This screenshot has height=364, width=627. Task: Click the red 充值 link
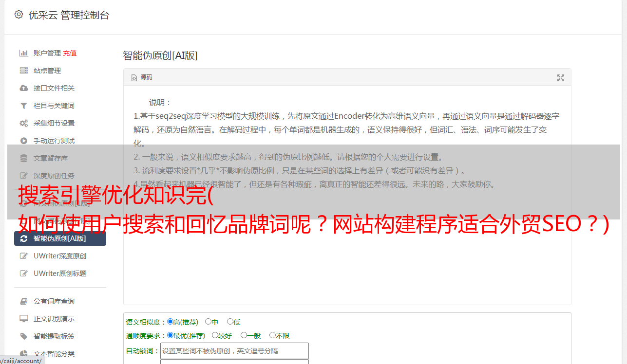click(x=70, y=53)
